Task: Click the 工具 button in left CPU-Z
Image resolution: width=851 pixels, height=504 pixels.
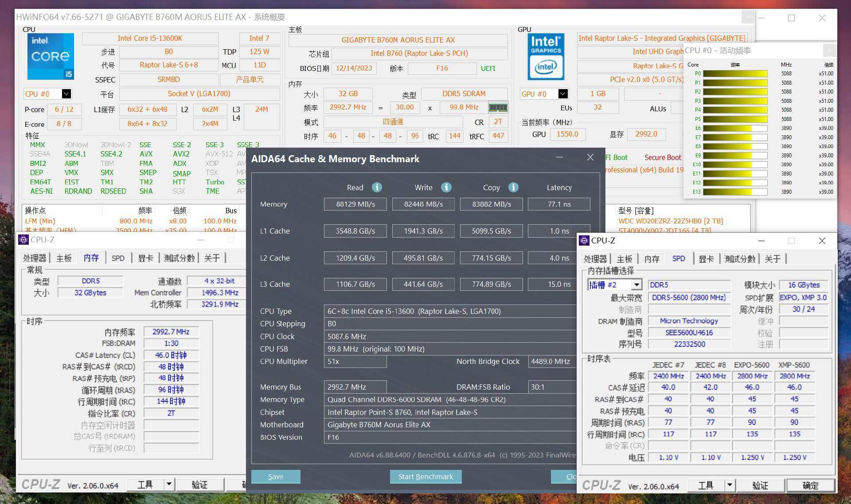Action: [x=145, y=484]
